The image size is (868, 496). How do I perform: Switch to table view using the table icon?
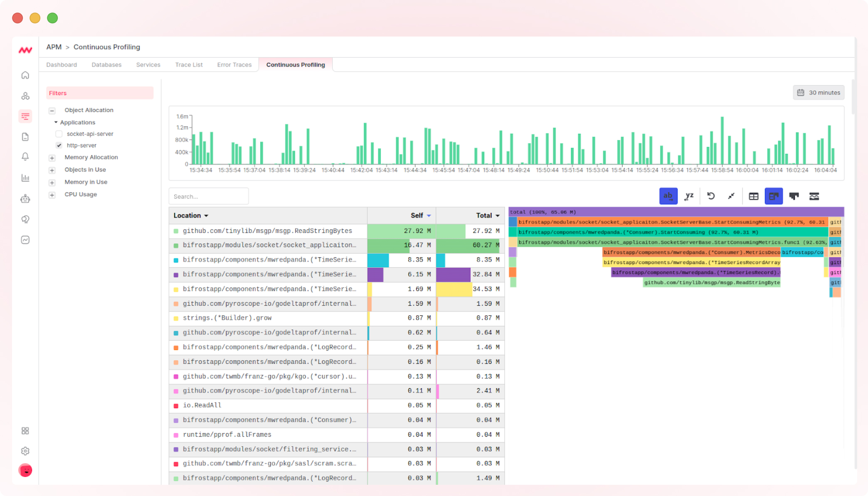pos(753,196)
